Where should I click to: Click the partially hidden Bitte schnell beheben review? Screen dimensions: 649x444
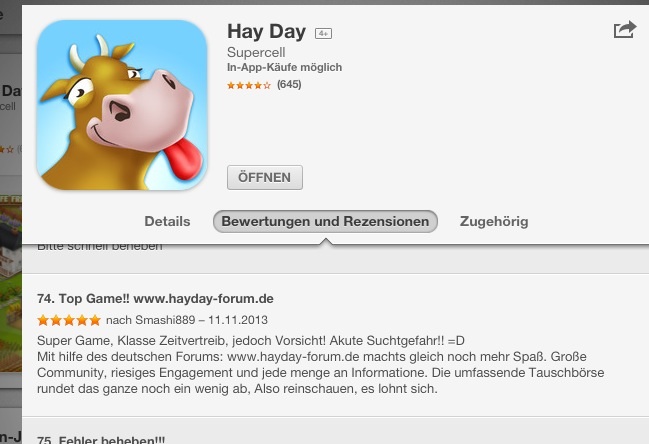click(100, 247)
